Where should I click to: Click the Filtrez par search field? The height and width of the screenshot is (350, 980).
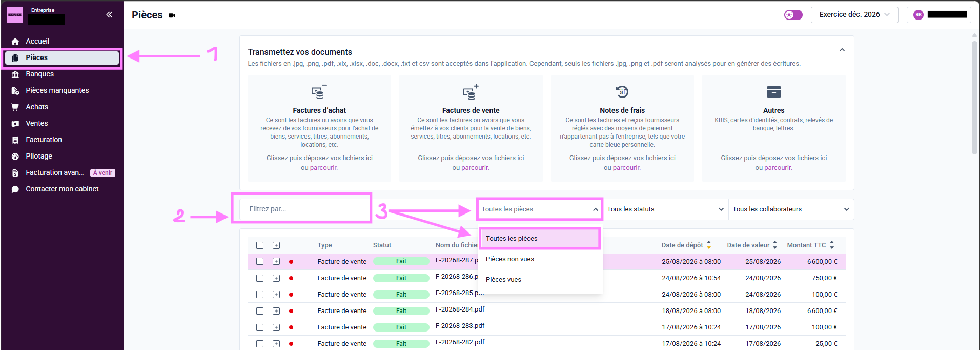(x=305, y=209)
